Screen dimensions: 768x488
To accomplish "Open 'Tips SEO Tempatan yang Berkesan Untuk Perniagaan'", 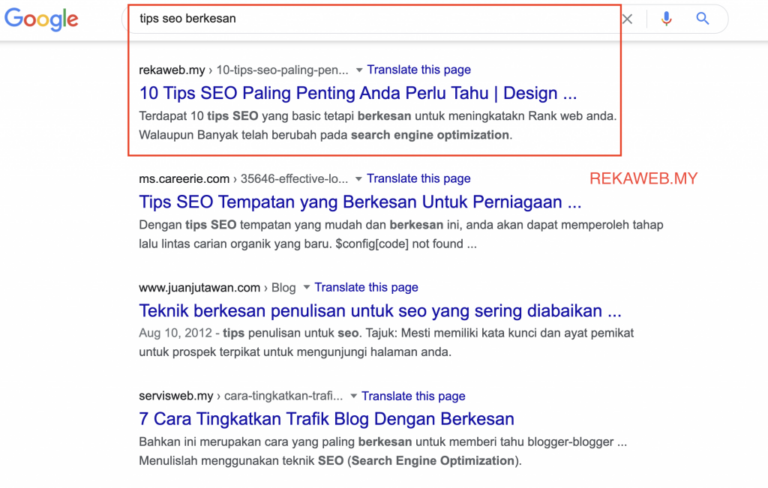I will click(360, 202).
